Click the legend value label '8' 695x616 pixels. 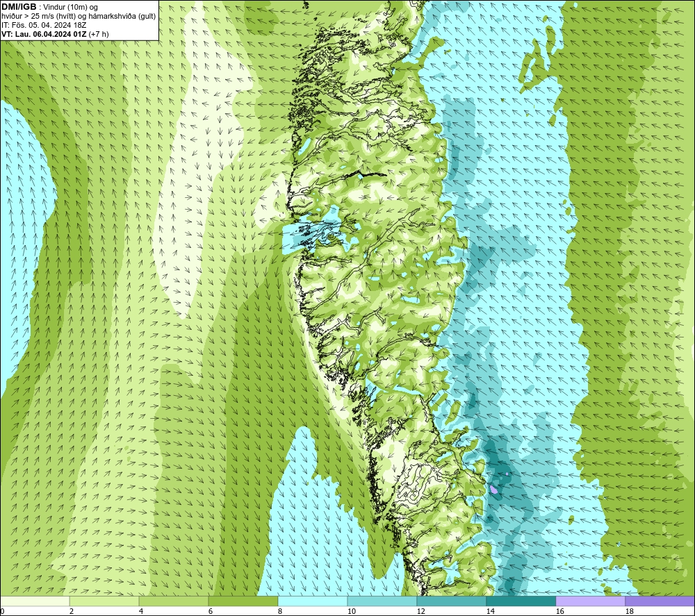point(280,612)
